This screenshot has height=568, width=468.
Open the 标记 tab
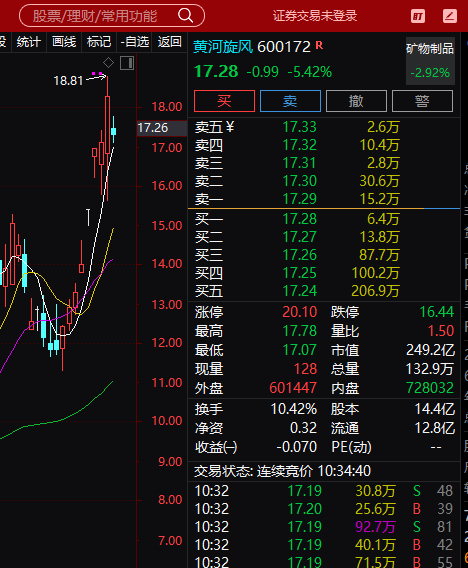99,42
